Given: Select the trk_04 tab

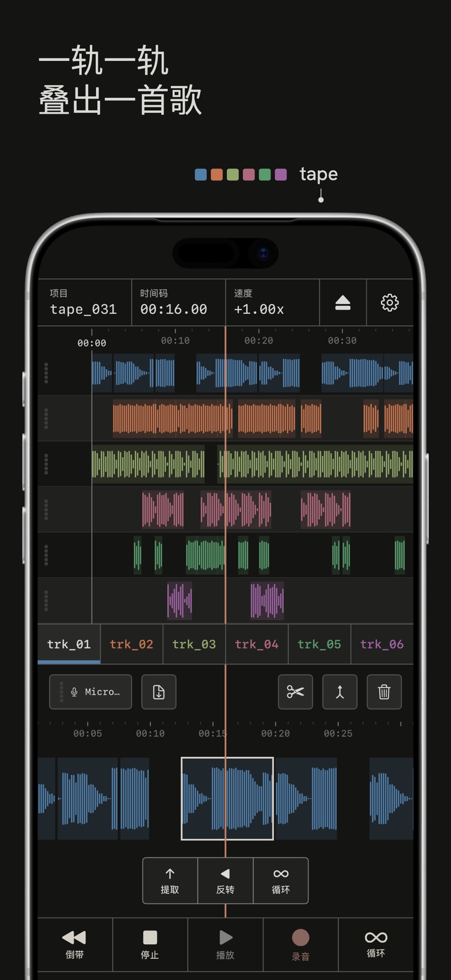Looking at the screenshot, I should (x=257, y=644).
